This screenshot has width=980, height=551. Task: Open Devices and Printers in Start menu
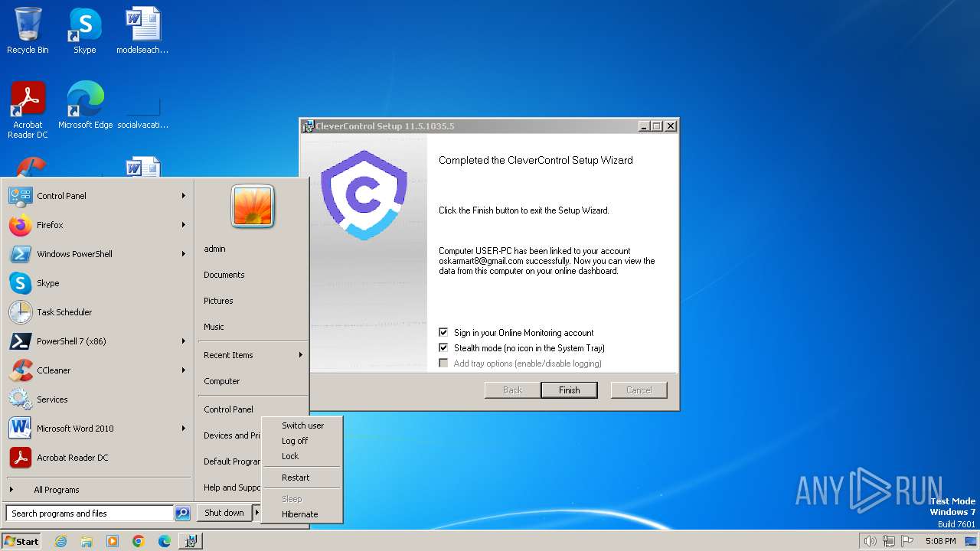[231, 435]
